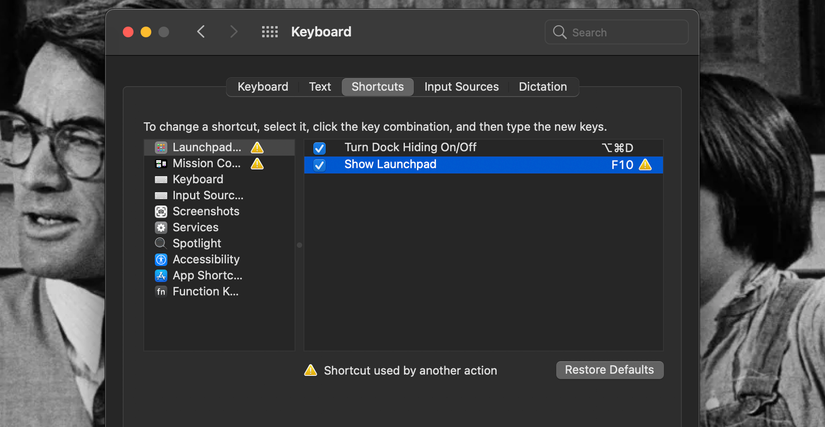Uncheck Turn Dock Hiding On/Off checkbox
Image resolution: width=825 pixels, height=427 pixels.
pos(319,148)
